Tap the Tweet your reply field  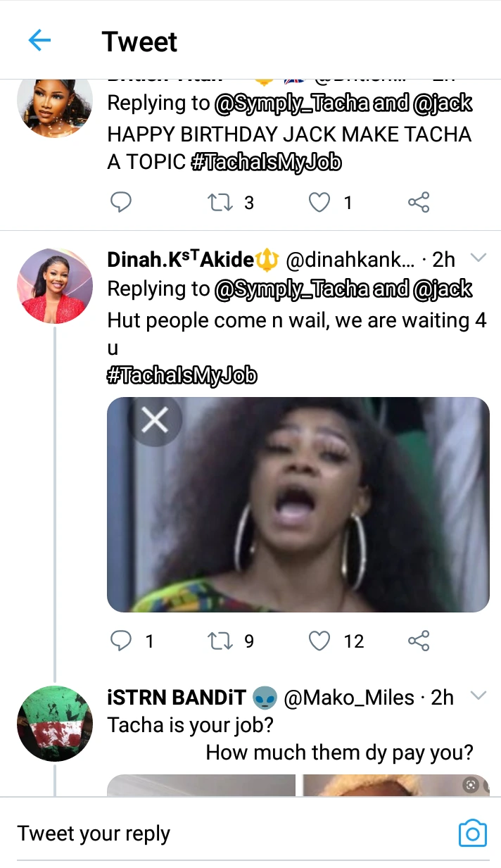point(211,834)
